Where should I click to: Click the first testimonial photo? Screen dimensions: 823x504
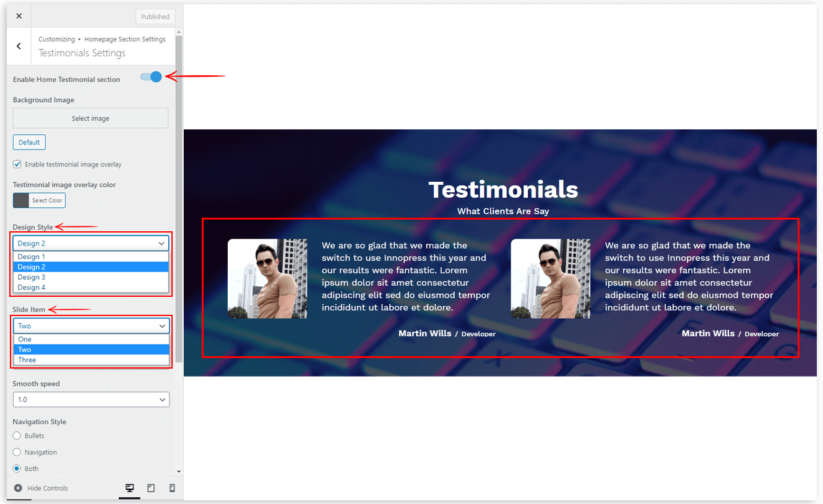click(267, 279)
